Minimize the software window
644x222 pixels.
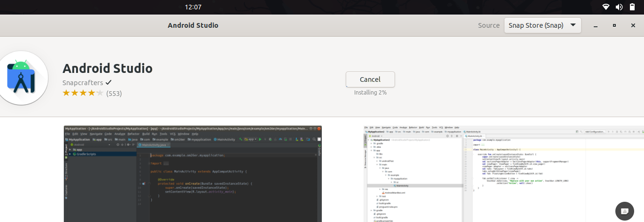pyautogui.click(x=596, y=25)
